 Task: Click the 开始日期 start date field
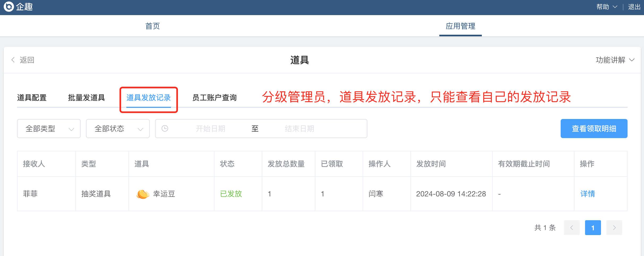(211, 129)
